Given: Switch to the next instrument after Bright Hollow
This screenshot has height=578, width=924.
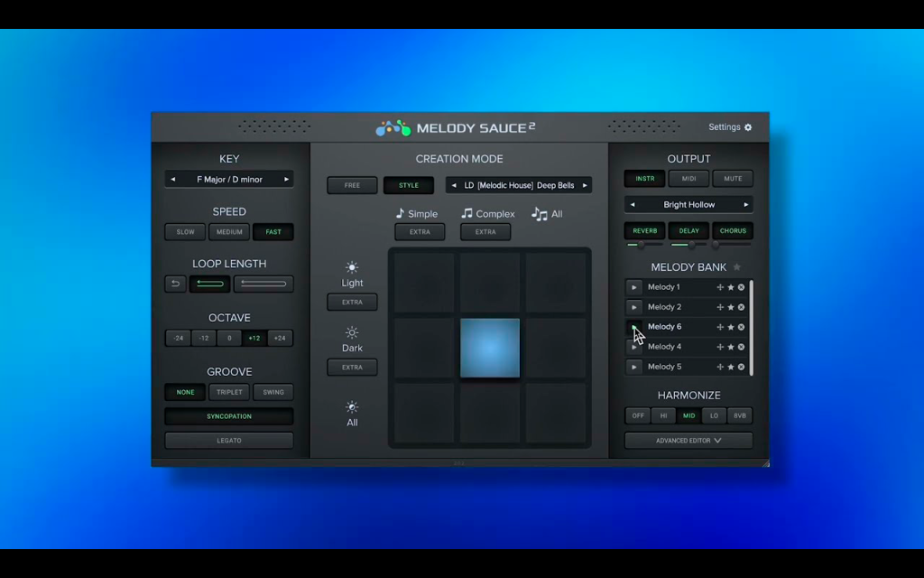Looking at the screenshot, I should pos(746,205).
